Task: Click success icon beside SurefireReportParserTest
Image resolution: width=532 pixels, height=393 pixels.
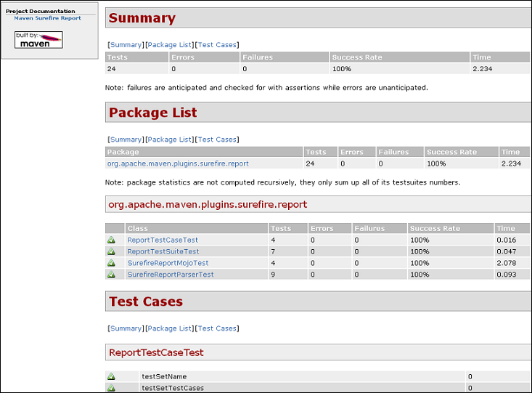Action: 112,275
